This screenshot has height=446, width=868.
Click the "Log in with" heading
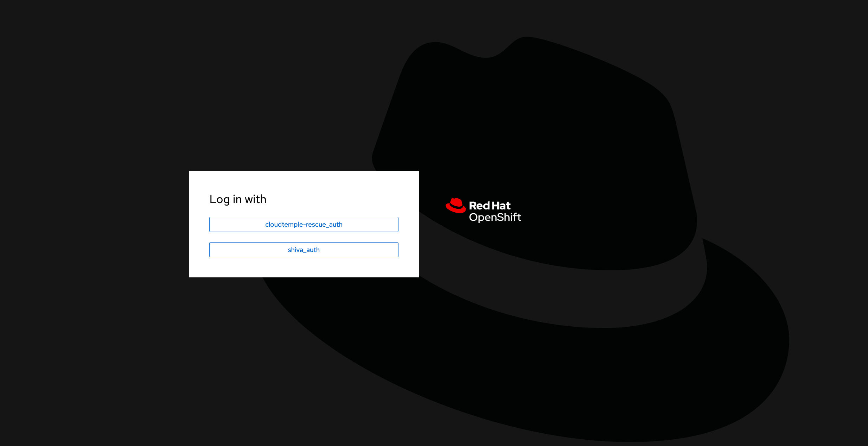pos(238,199)
